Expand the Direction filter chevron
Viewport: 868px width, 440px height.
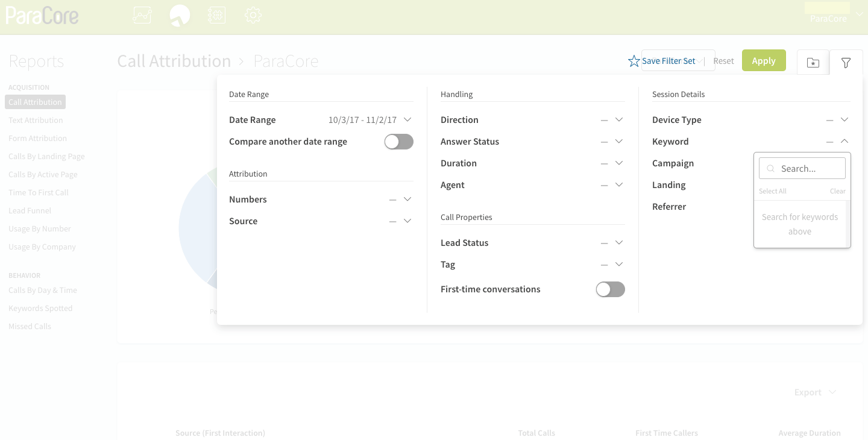point(619,120)
